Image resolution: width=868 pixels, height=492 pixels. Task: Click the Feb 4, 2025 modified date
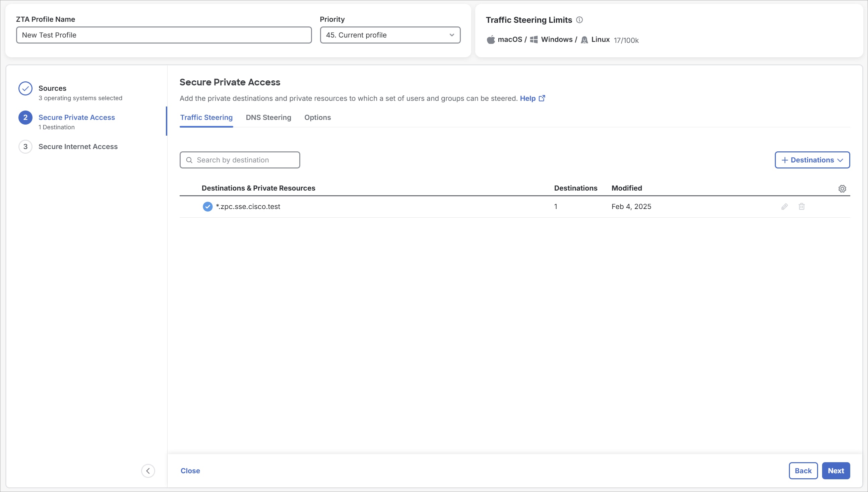(631, 206)
